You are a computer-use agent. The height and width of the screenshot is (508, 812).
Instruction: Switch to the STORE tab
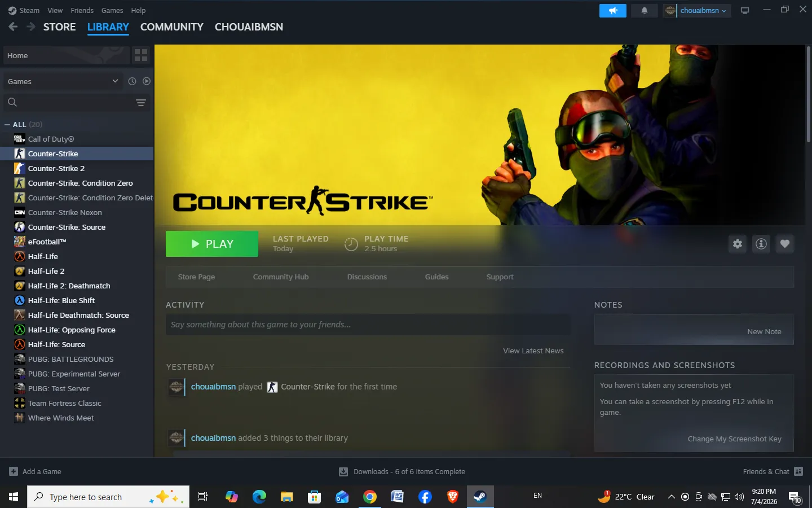pos(60,27)
